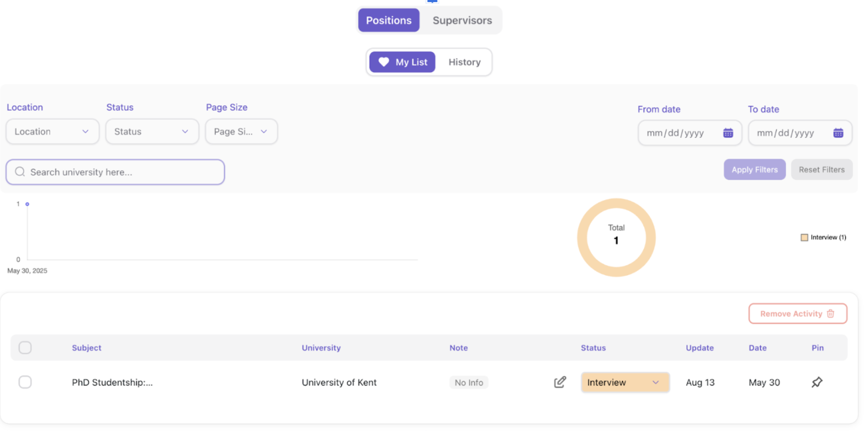Click the Update column header
Screen dimensions: 868x431
699,348
